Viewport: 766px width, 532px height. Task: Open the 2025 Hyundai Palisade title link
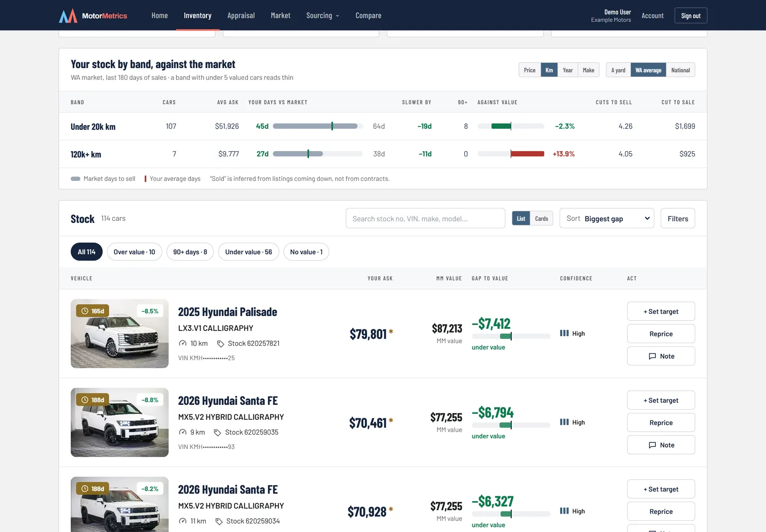228,312
